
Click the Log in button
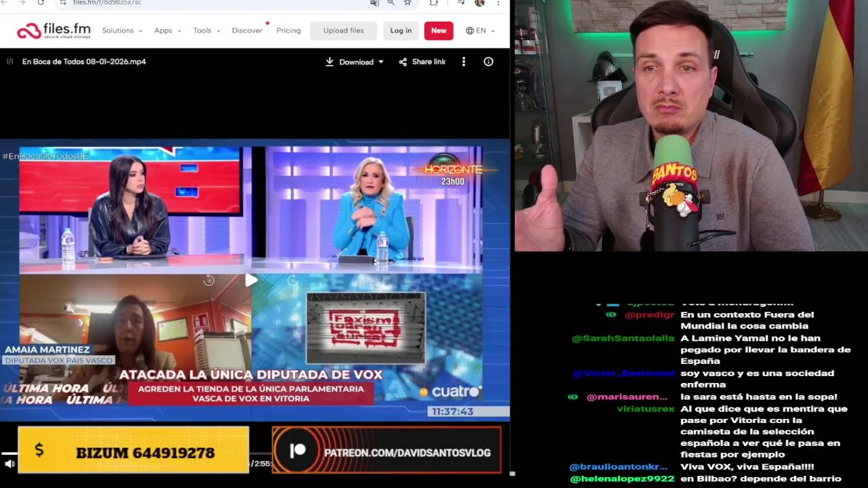click(401, 30)
